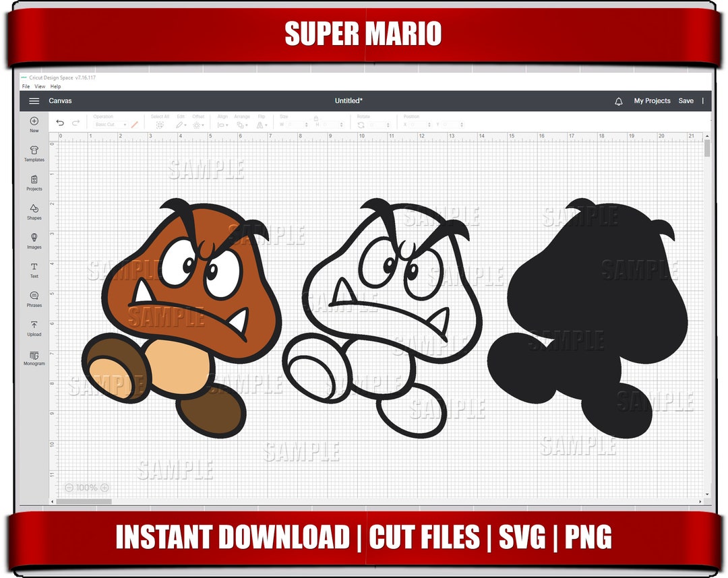The height and width of the screenshot is (578, 728).
Task: Open the View menu
Action: pyautogui.click(x=40, y=86)
